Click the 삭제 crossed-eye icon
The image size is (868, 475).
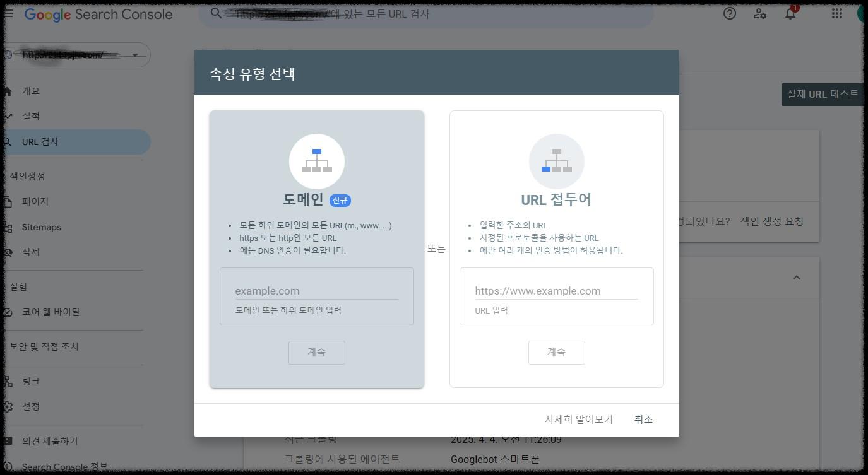[x=7, y=252]
